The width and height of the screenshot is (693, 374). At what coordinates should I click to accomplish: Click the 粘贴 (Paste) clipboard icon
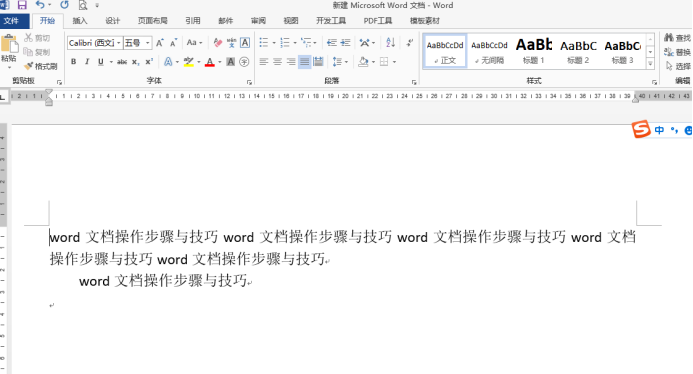click(9, 44)
